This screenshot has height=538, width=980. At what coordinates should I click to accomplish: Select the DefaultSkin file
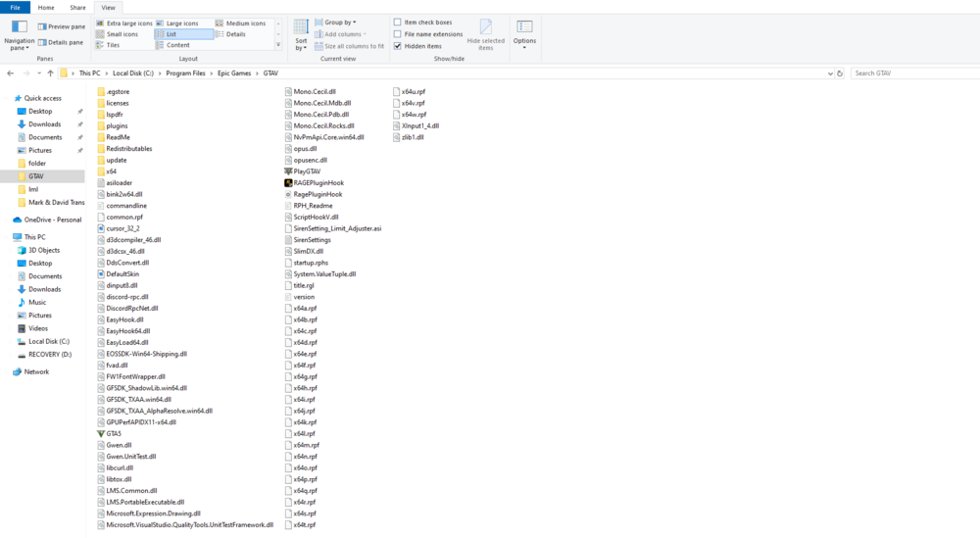pos(119,274)
